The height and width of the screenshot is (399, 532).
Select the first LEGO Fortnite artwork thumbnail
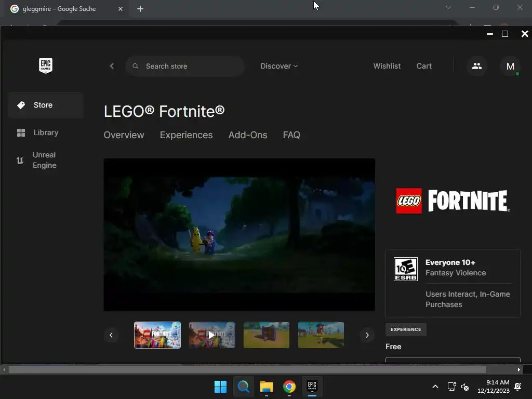pos(157,335)
